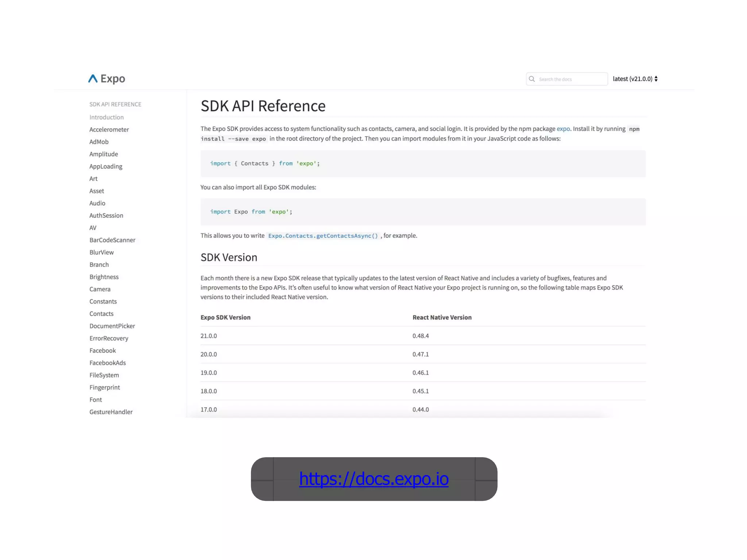Viewport: 747px width, 560px height.
Task: Open FileSystem docs page
Action: [104, 375]
